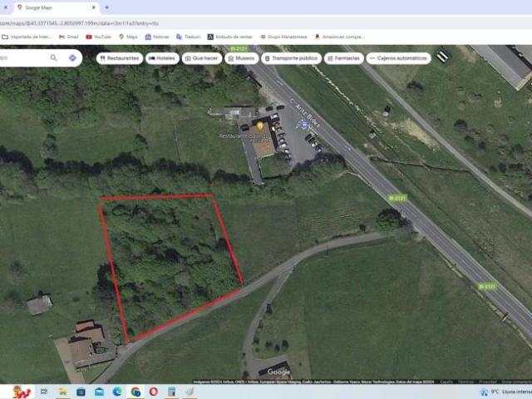
Task: Open the Calculator app in the taskbar
Action: point(172,392)
